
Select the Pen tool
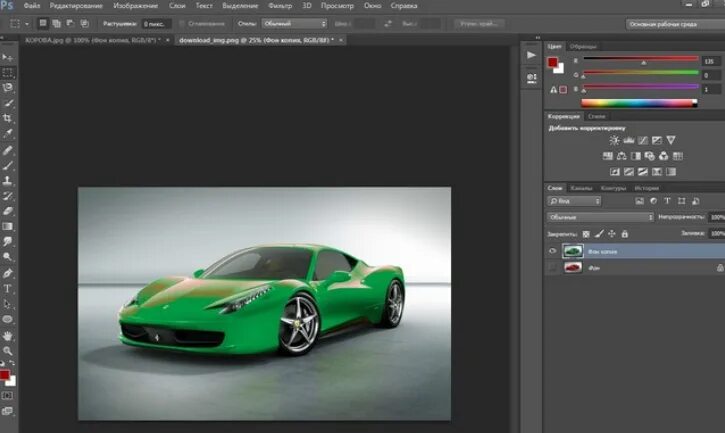(7, 273)
